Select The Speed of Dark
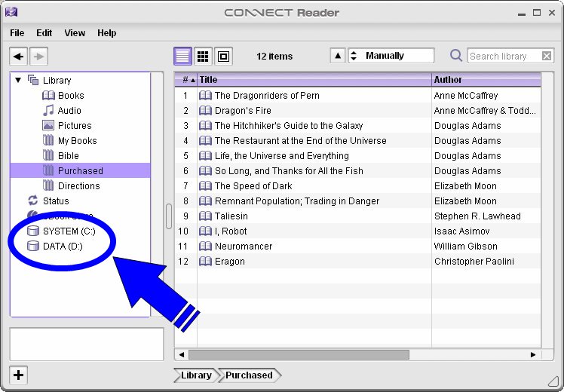This screenshot has height=392, width=564. 358,186
